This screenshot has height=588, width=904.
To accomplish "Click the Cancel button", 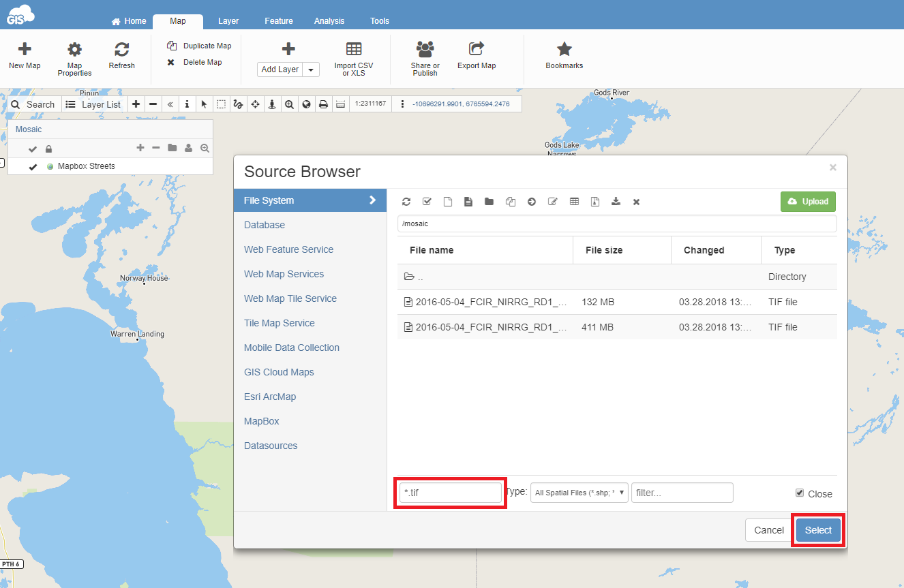I will click(x=769, y=530).
